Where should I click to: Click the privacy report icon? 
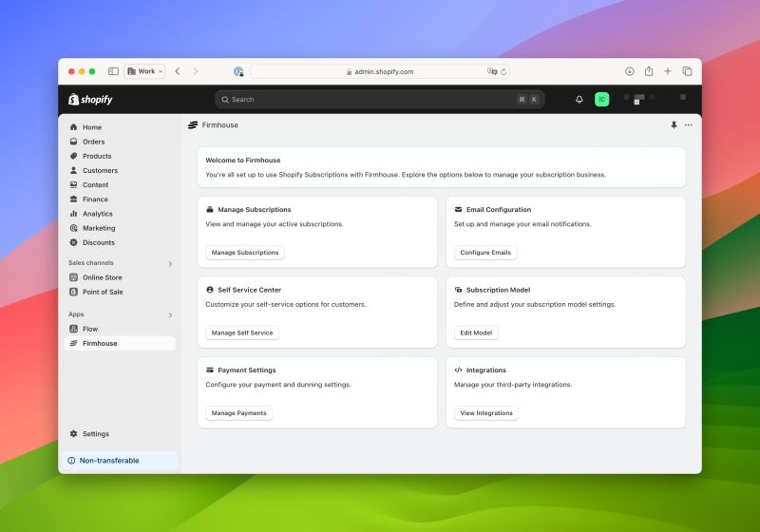tap(238, 71)
